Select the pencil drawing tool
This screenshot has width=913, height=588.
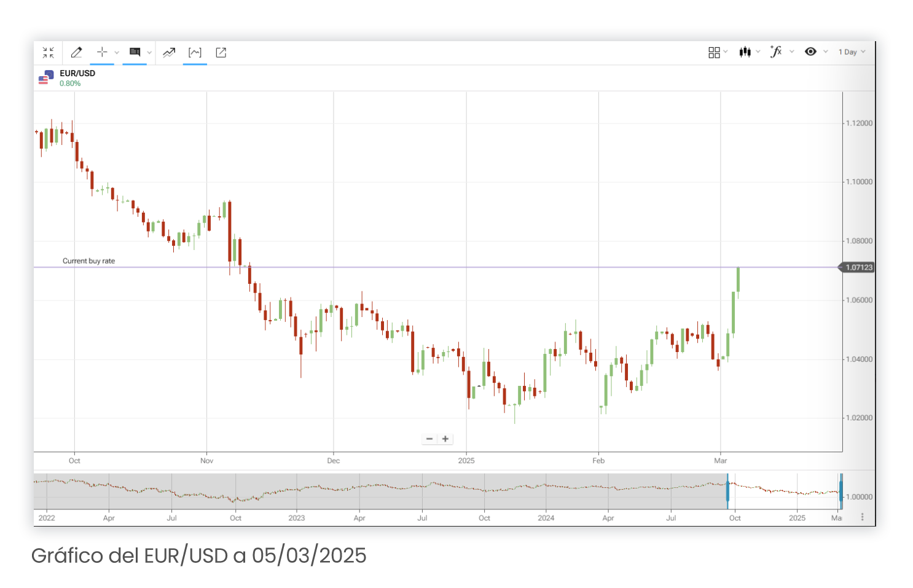point(76,52)
